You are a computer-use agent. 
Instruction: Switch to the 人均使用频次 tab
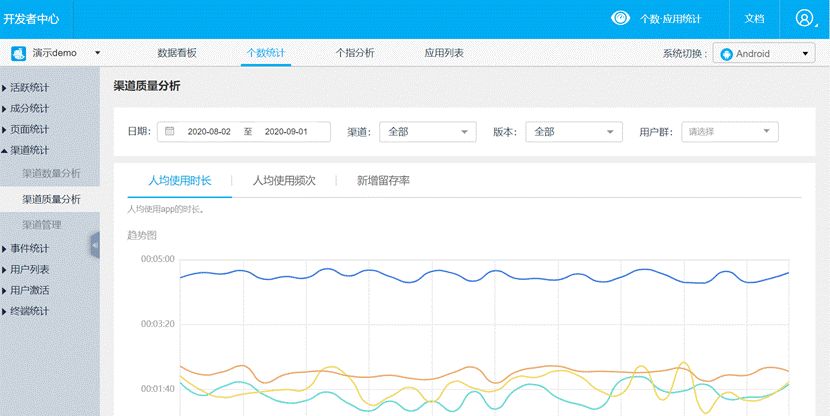(284, 181)
